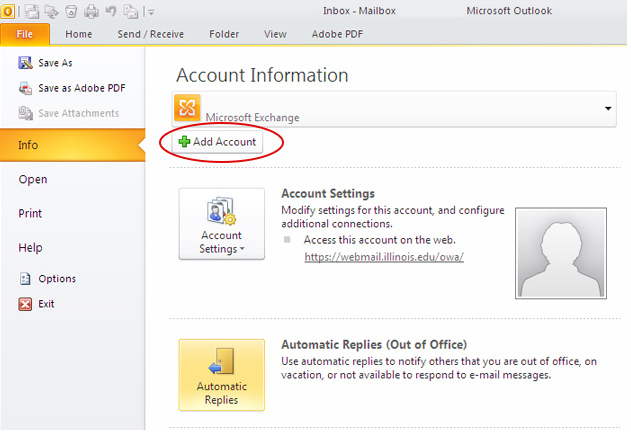Select Info in the backstage menu
Viewport: 631px width, 432px height.
(x=72, y=145)
